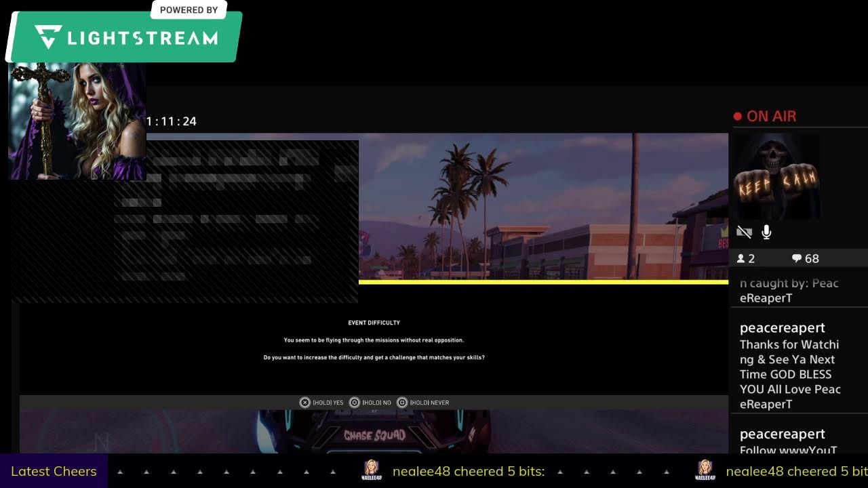The image size is (868, 488).
Task: Click the 'increase the difficulty' question text
Action: tap(374, 357)
